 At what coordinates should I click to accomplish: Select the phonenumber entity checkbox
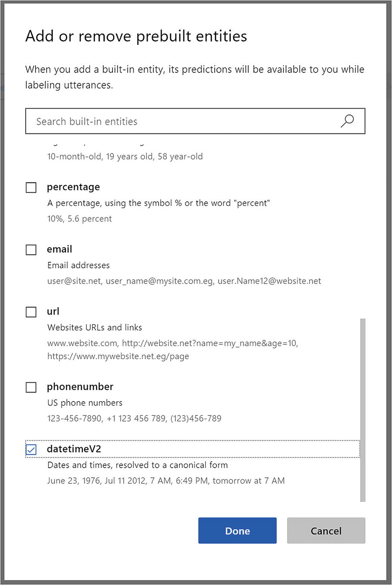pos(31,387)
